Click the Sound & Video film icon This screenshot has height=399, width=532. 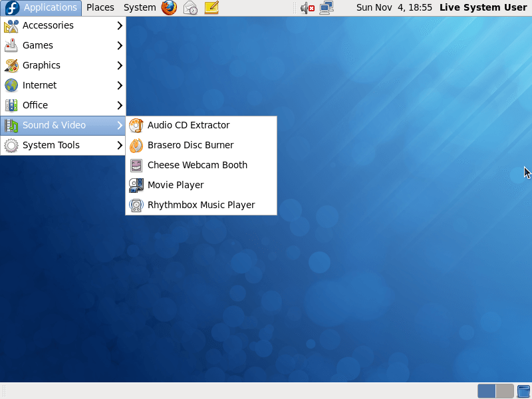click(x=11, y=126)
